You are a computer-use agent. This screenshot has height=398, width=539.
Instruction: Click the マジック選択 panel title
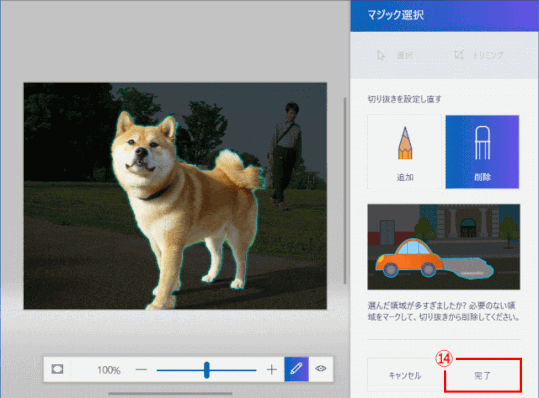click(395, 15)
